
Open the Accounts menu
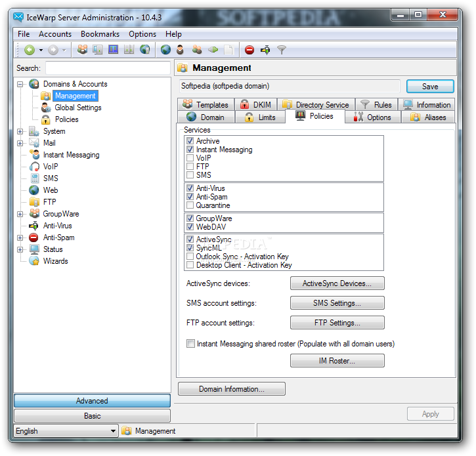click(55, 34)
